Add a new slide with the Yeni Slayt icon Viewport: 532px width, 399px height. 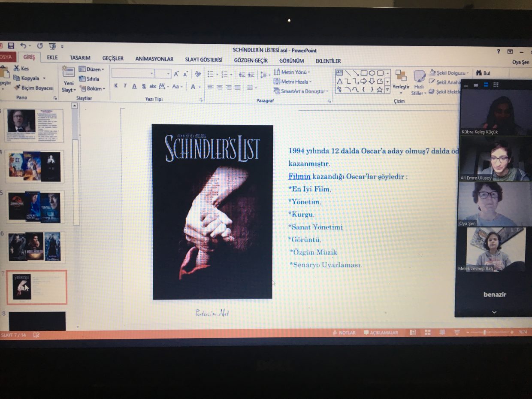pos(69,71)
